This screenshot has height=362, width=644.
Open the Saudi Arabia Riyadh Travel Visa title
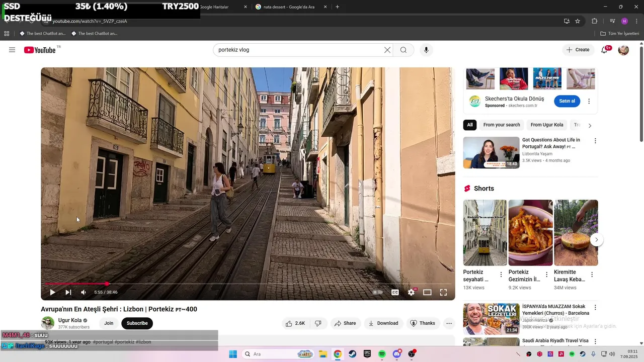click(x=555, y=341)
